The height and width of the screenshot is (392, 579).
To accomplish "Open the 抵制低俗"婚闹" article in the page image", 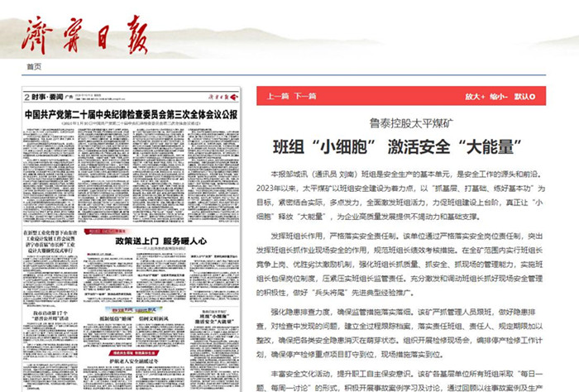I will click(134, 318).
